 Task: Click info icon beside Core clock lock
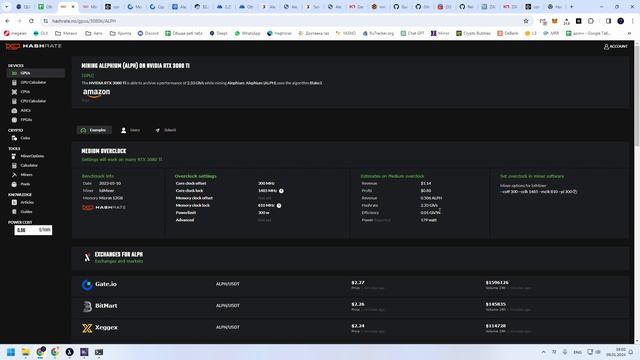(281, 191)
